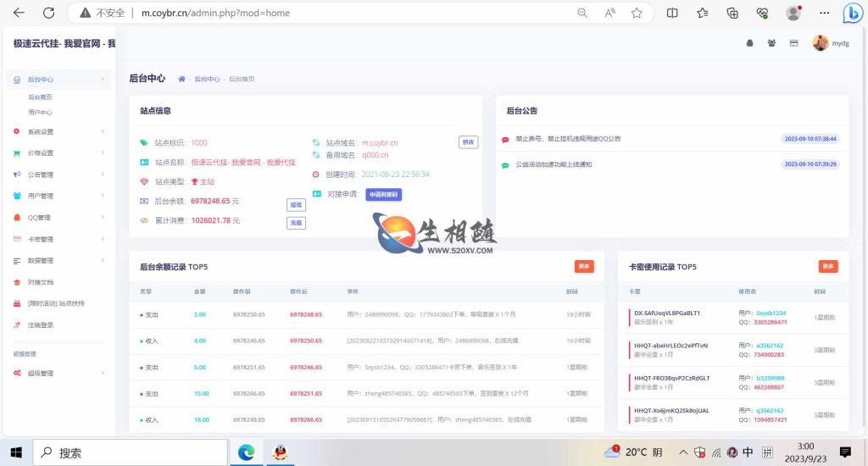Click the 修改 button beside 站点域名
Screen dimensions: 868x466
(468, 142)
